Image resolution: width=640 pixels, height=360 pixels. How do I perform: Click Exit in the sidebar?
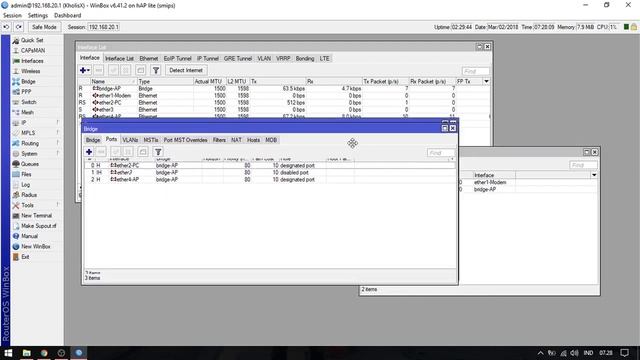(x=25, y=257)
